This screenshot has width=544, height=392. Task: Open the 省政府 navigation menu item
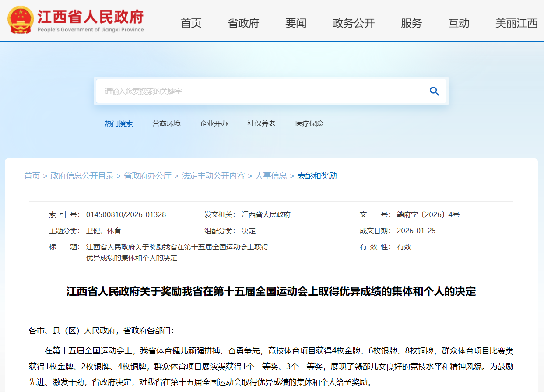point(243,23)
